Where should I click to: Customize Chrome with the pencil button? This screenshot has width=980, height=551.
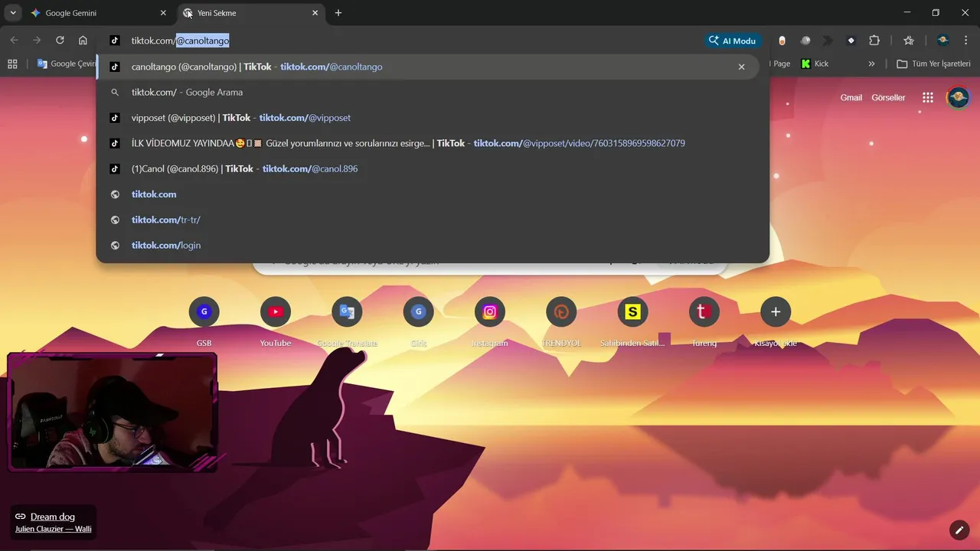point(959,530)
